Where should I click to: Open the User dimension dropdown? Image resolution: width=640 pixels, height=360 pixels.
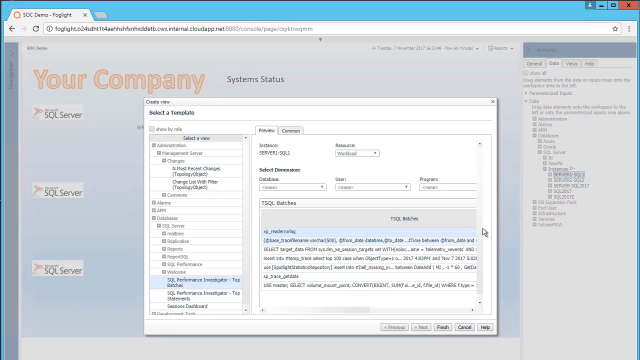click(x=373, y=187)
